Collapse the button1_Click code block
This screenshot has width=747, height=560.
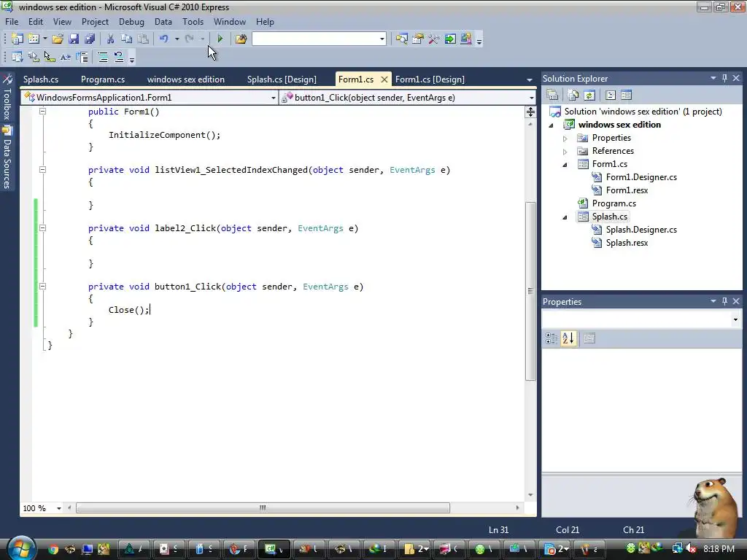(42, 286)
